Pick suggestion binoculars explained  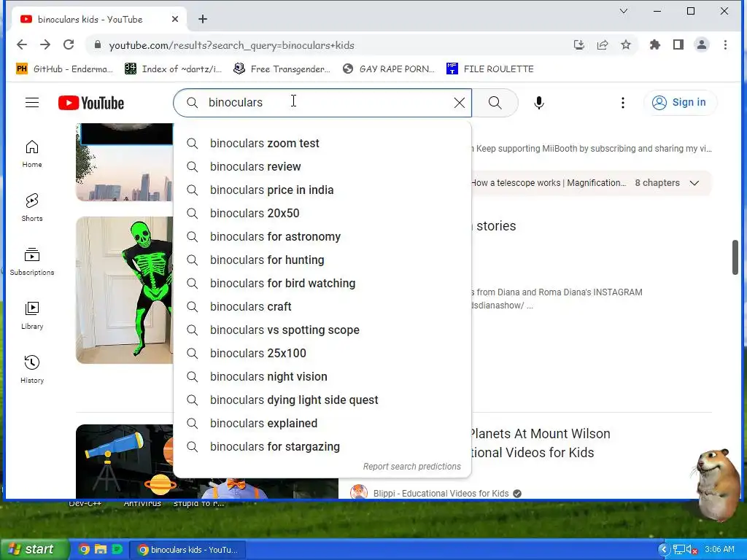(x=322, y=424)
